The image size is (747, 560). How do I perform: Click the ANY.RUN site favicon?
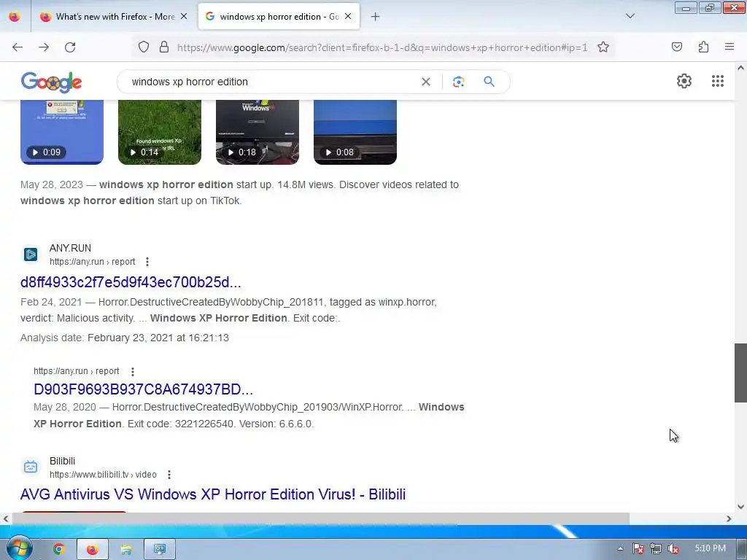(31, 254)
